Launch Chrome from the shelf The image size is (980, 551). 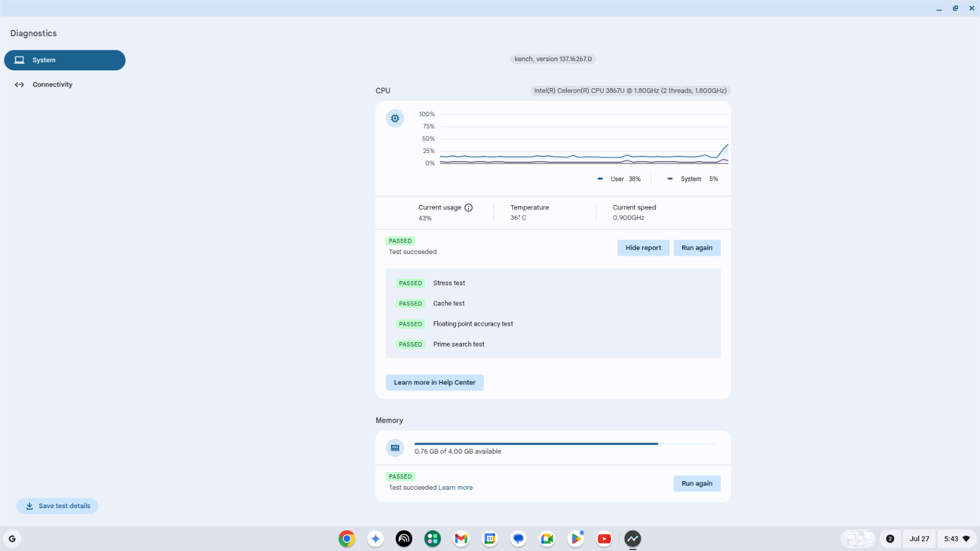coord(347,539)
